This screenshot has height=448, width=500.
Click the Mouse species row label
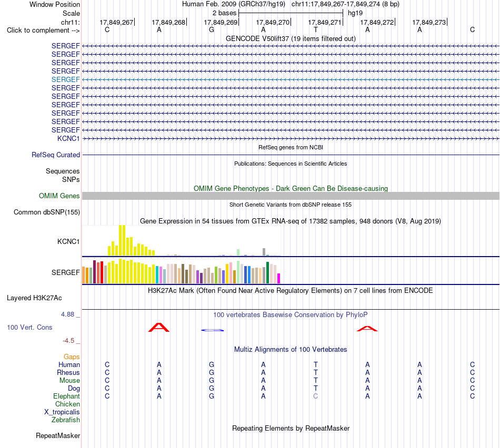click(69, 381)
